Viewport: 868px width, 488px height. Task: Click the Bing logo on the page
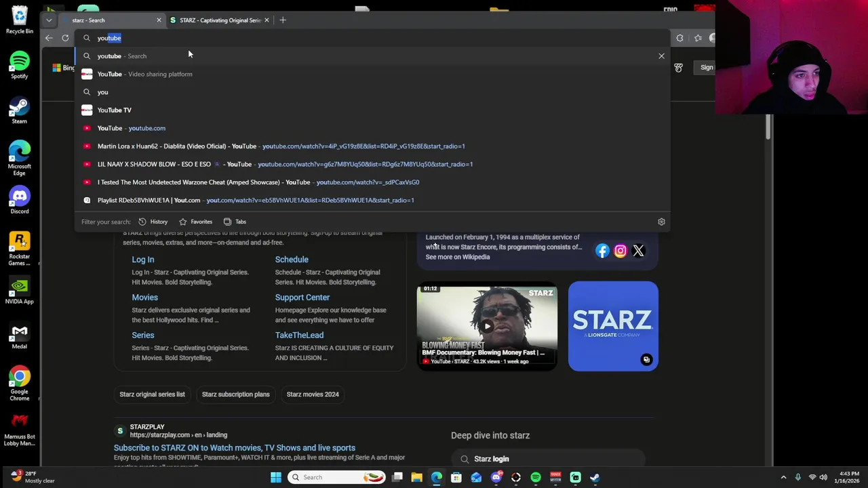click(x=64, y=68)
